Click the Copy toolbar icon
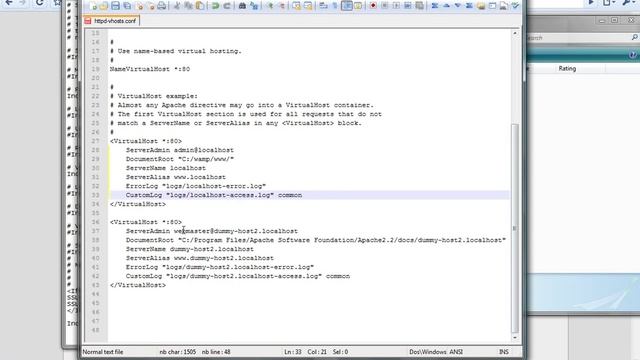 (x=188, y=6)
